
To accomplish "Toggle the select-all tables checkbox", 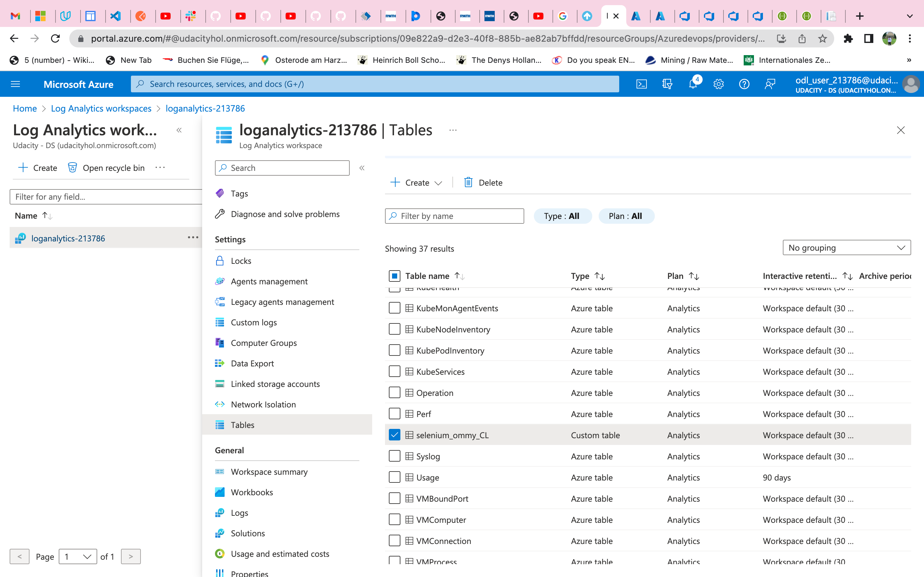I will coord(394,276).
